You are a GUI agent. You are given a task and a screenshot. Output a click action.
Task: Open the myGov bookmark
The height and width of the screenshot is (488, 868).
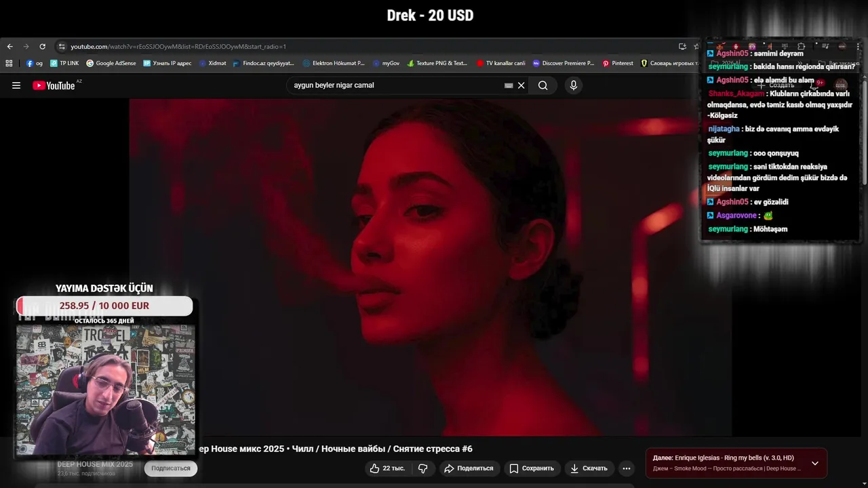[x=386, y=63]
